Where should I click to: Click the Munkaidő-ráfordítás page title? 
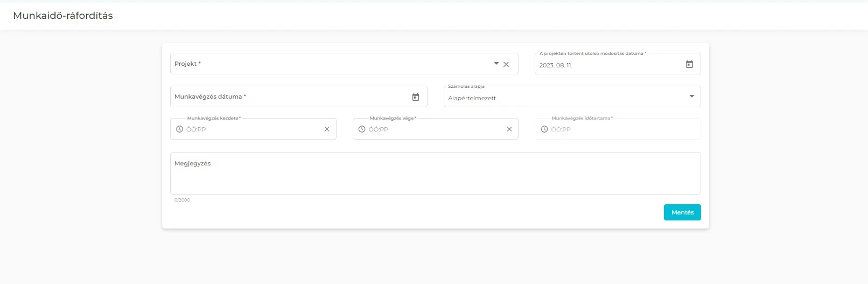63,16
